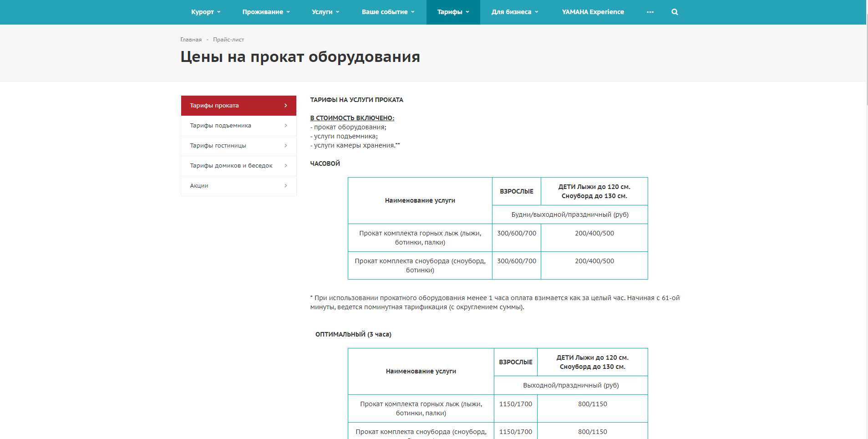This screenshot has height=439, width=868.
Task: Open Акции sidebar item
Action: (x=239, y=186)
